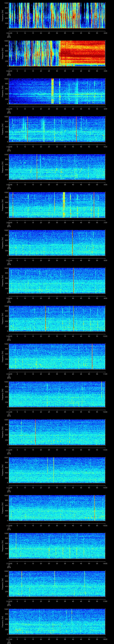
Task: Click the '2:03:00' start time label
Action: pyautogui.click(x=9, y=109)
